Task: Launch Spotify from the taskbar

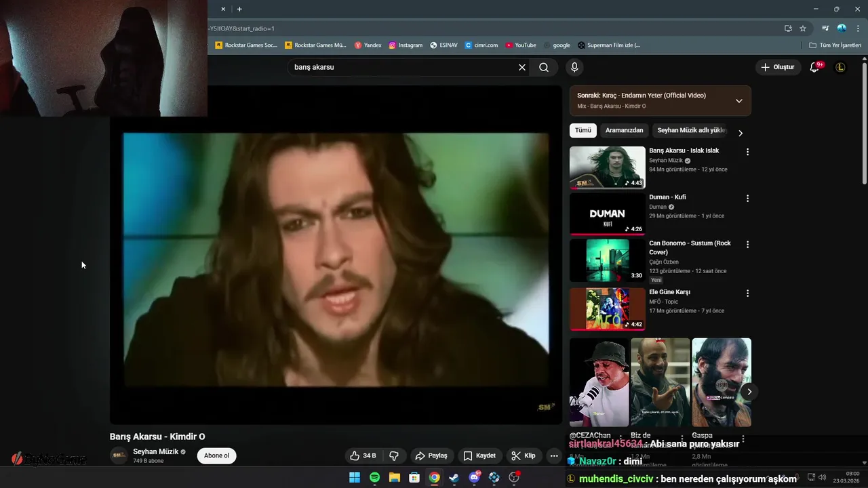Action: 374,477
